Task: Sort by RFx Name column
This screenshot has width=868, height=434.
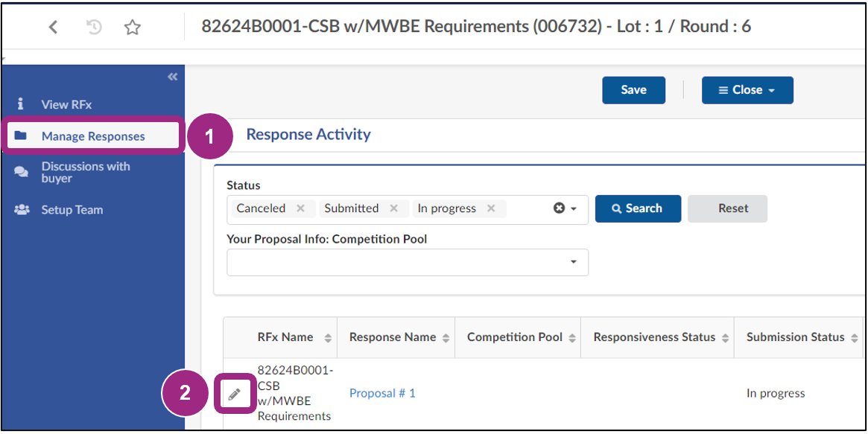Action: (x=327, y=338)
